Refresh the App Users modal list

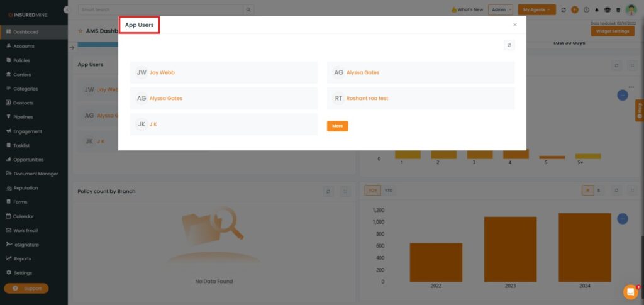(509, 45)
